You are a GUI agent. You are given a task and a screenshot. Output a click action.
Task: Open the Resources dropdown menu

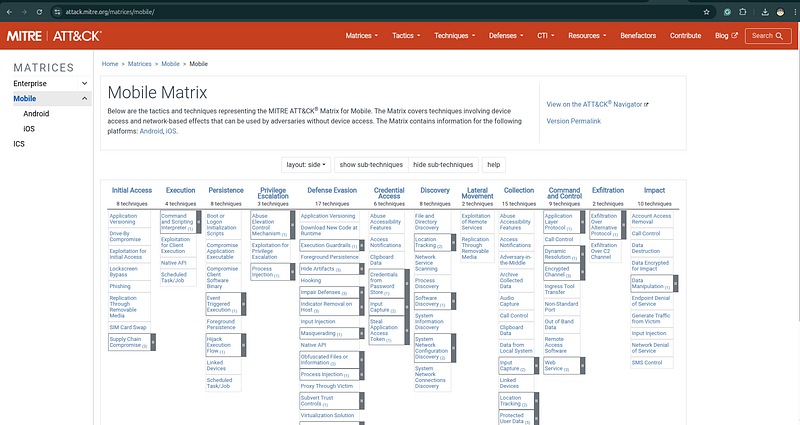587,36
